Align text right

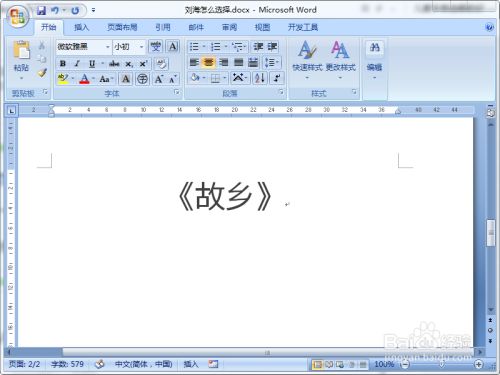pyautogui.click(x=224, y=62)
